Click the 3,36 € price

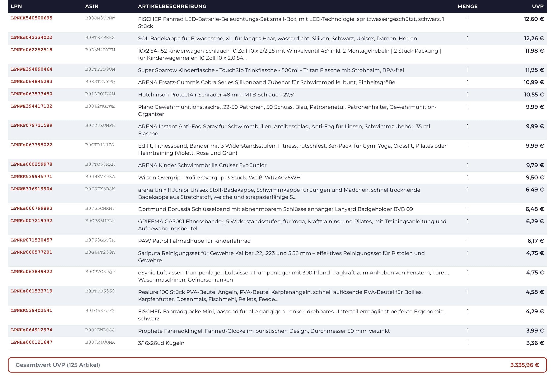tap(535, 343)
